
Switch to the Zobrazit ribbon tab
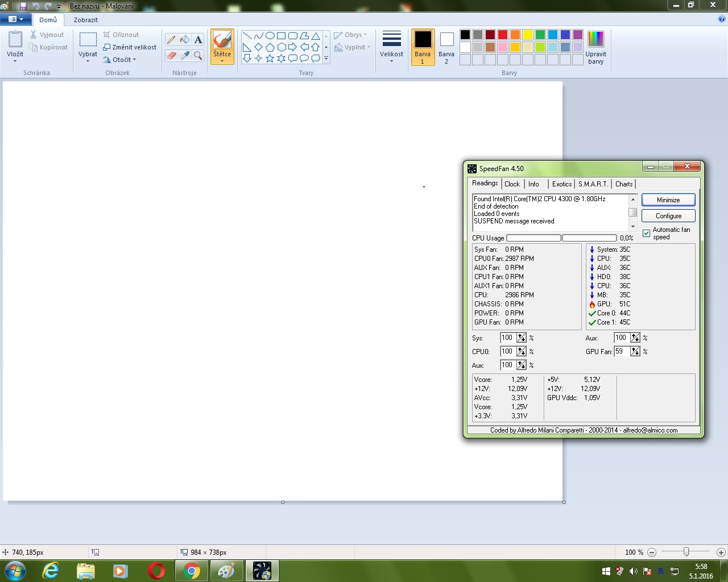click(85, 20)
